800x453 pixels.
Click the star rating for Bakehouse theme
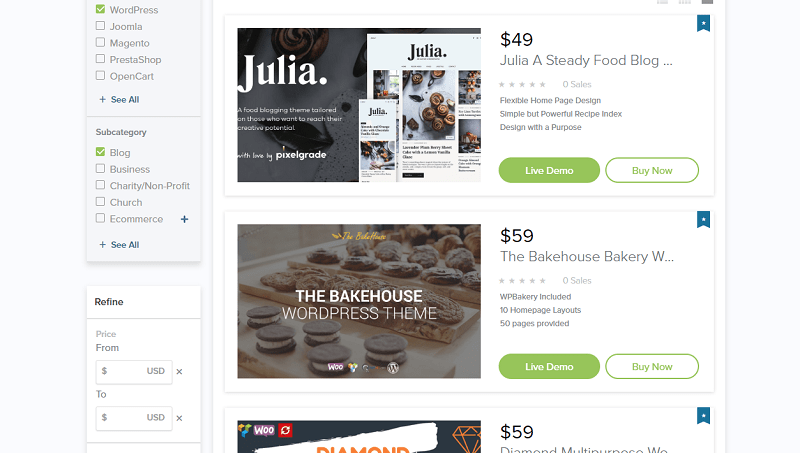(x=522, y=281)
